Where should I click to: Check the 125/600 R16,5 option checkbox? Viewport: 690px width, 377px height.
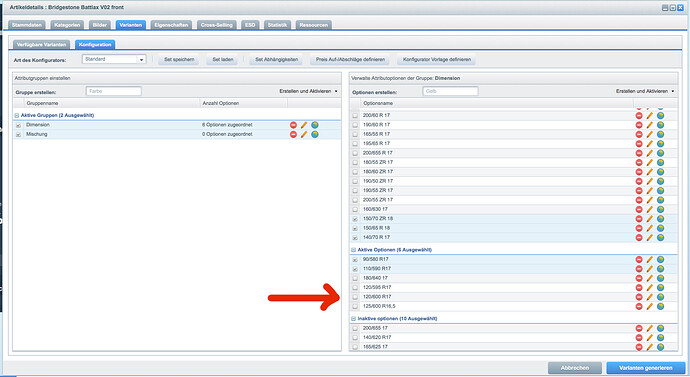pos(355,307)
